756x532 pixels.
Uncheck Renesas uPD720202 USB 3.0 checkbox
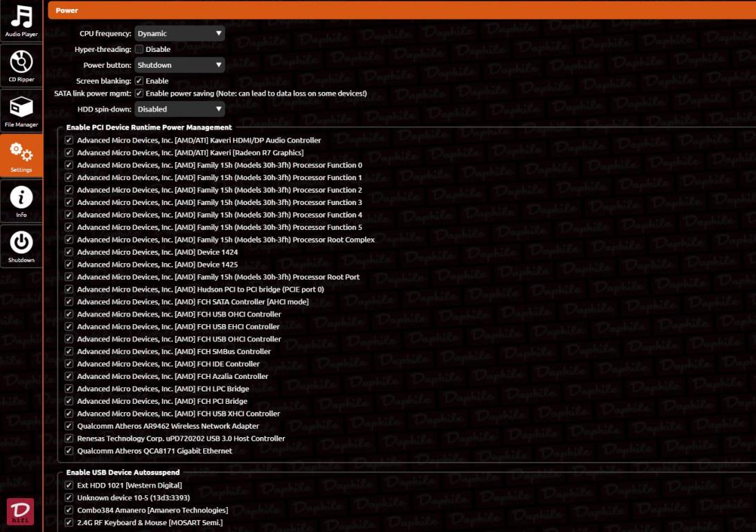click(x=69, y=439)
